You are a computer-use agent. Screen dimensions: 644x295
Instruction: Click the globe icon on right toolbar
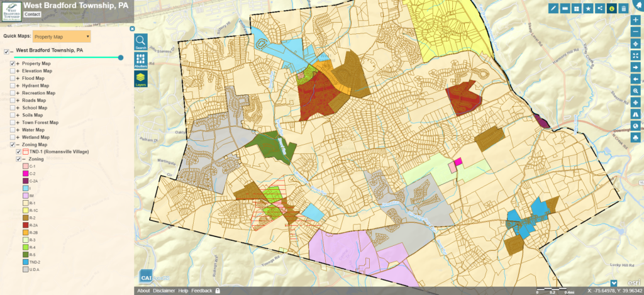636,126
